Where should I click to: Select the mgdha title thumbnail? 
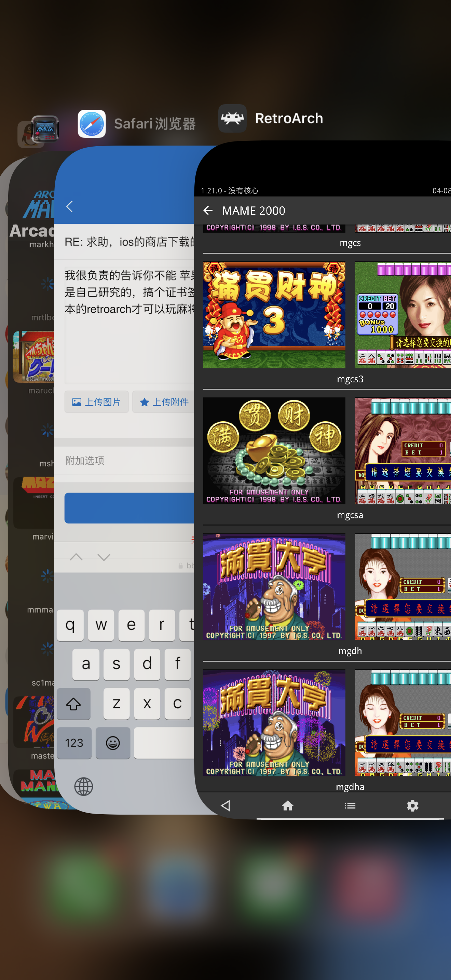tap(274, 723)
